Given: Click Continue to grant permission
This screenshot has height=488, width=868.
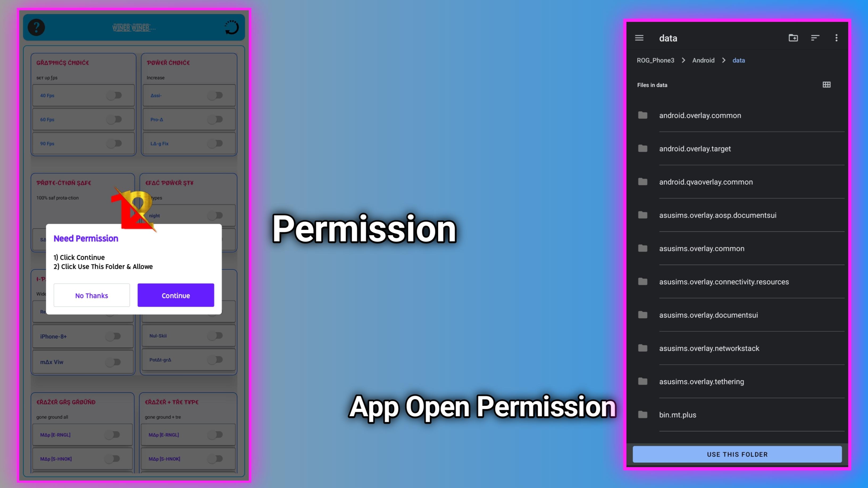Looking at the screenshot, I should point(175,295).
